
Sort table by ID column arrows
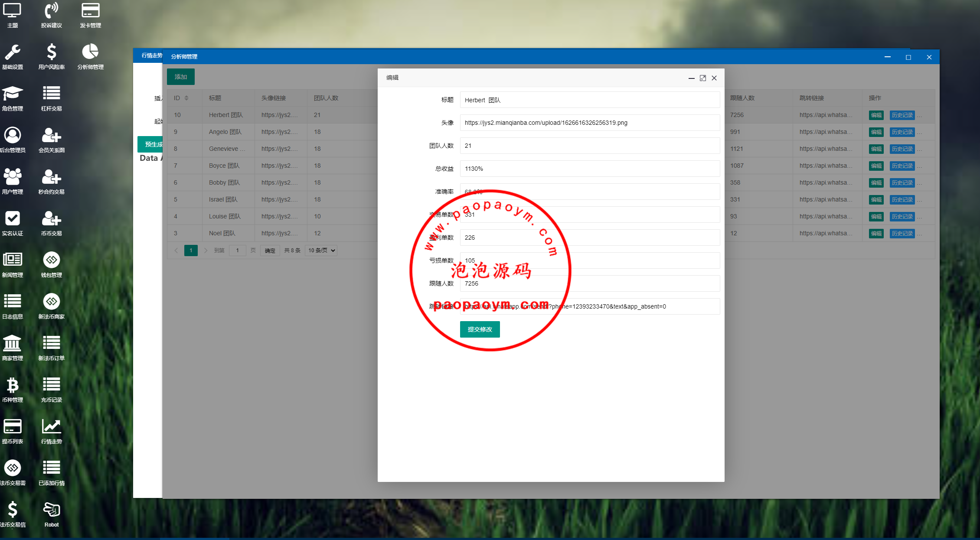coord(186,98)
